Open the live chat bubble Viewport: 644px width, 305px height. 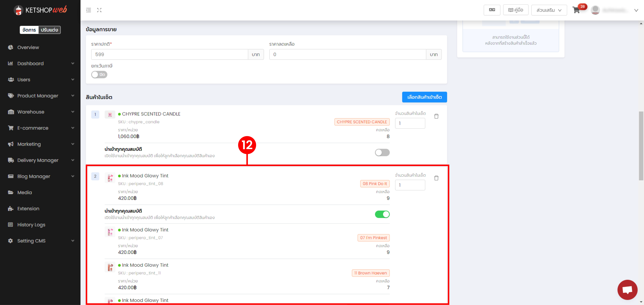coord(628,290)
